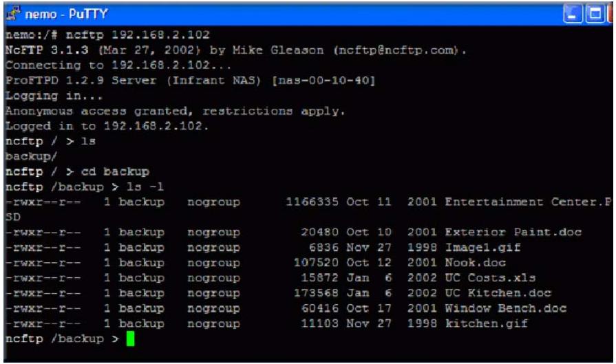
Task: Click file size 20480
Action: 320,232
